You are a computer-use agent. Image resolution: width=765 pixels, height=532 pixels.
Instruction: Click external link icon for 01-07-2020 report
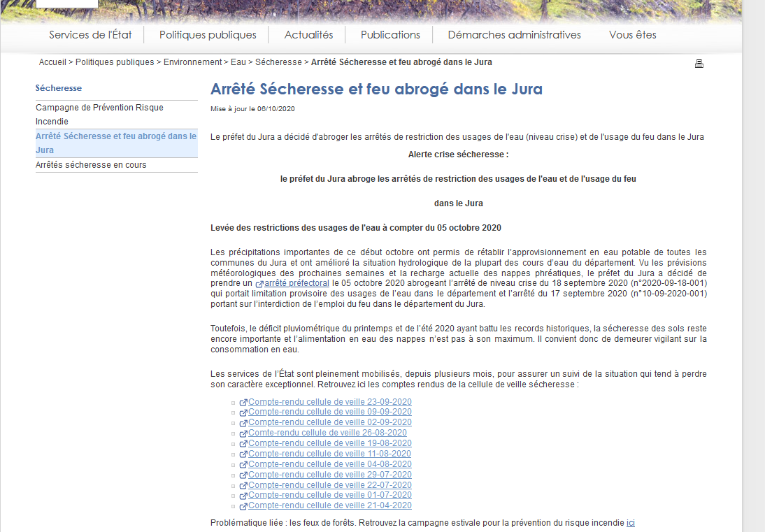[243, 496]
